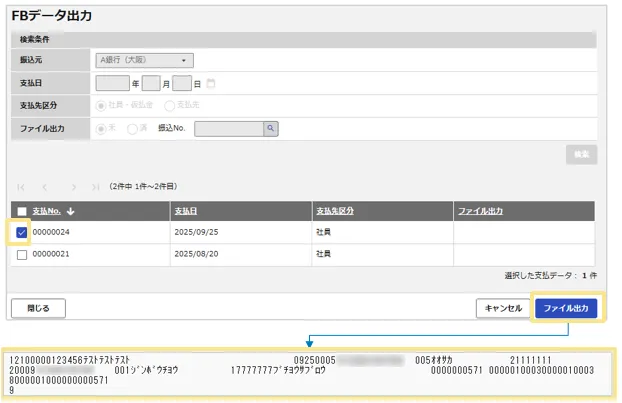The width and height of the screenshot is (622, 403).
Task: Uncheck the row for payment 00000024
Action: point(22,232)
